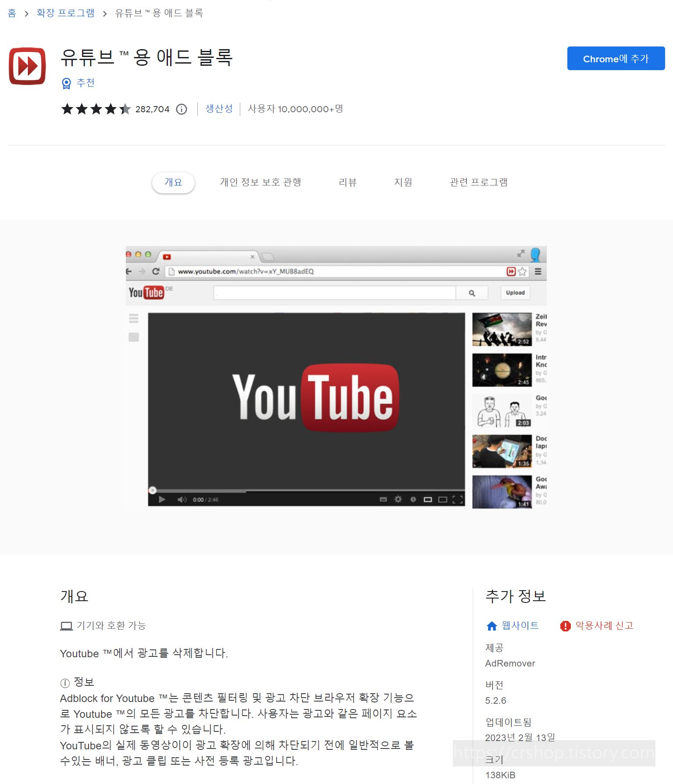Image resolution: width=673 pixels, height=784 pixels.
Task: Report abuse via 악용사례 신고
Action: [604, 626]
